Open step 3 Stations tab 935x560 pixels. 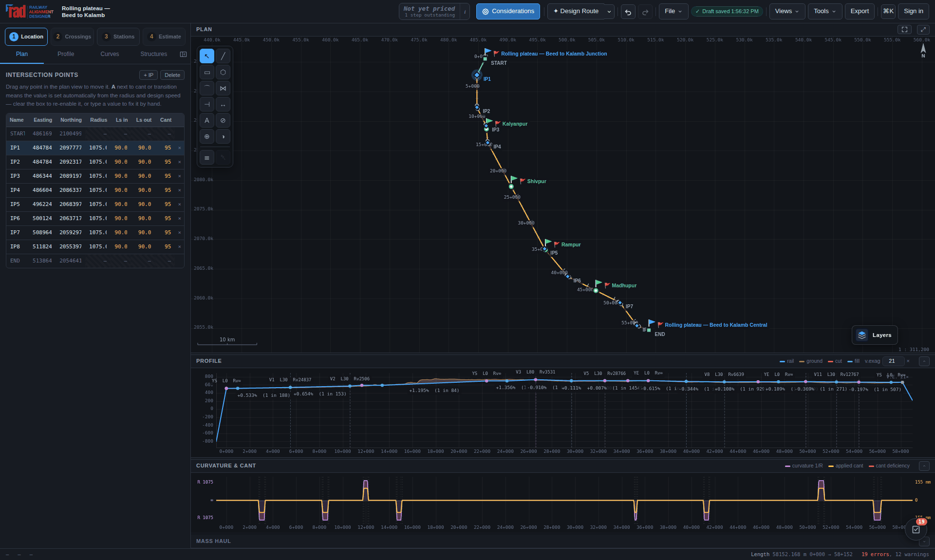click(119, 37)
